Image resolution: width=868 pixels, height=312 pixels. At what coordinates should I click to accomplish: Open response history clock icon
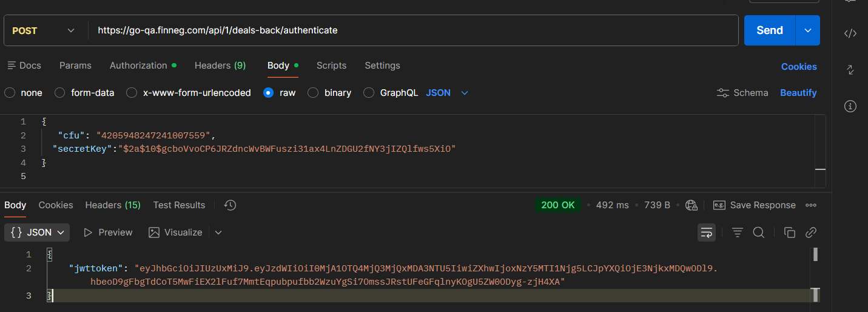click(230, 205)
